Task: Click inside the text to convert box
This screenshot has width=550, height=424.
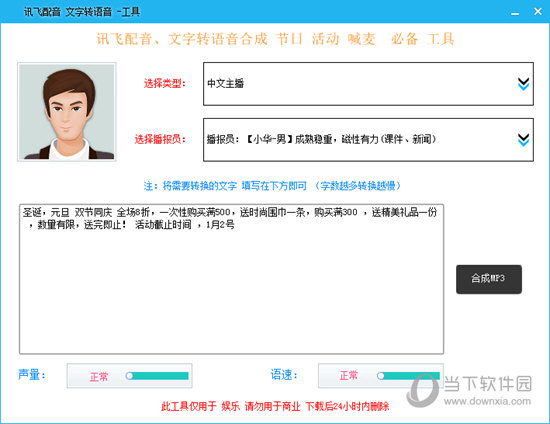Action: click(232, 279)
